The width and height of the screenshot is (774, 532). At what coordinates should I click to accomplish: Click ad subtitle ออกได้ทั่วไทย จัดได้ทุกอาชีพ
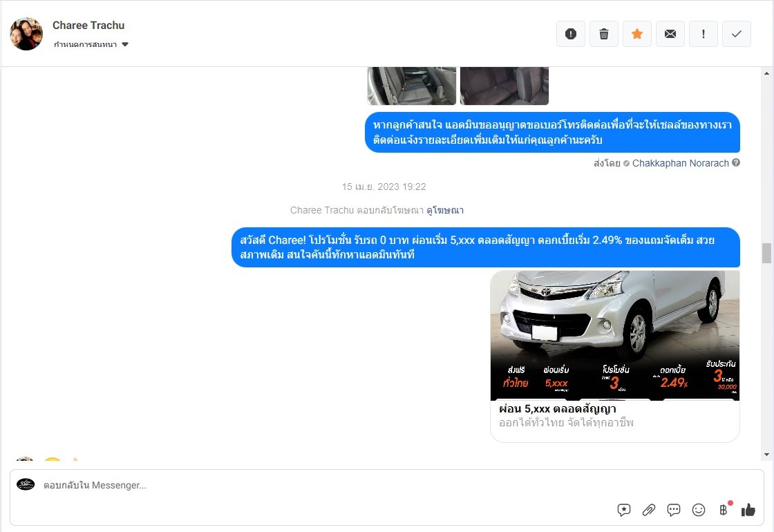(566, 423)
